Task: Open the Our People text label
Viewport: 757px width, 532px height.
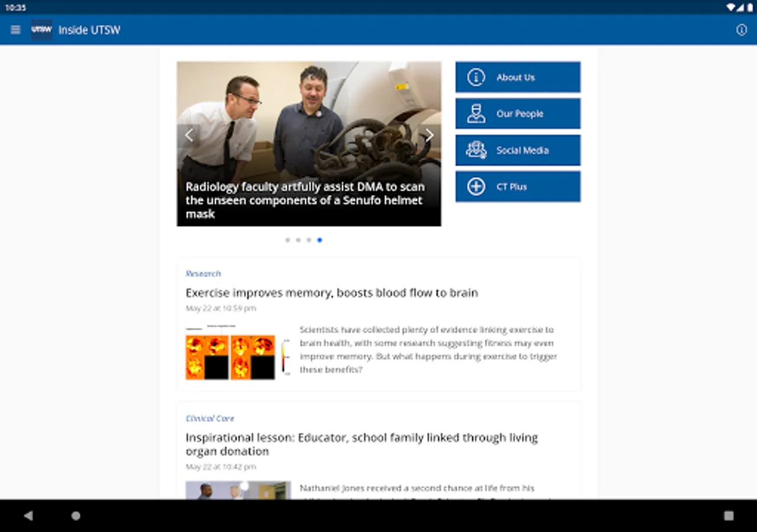Action: click(x=520, y=113)
